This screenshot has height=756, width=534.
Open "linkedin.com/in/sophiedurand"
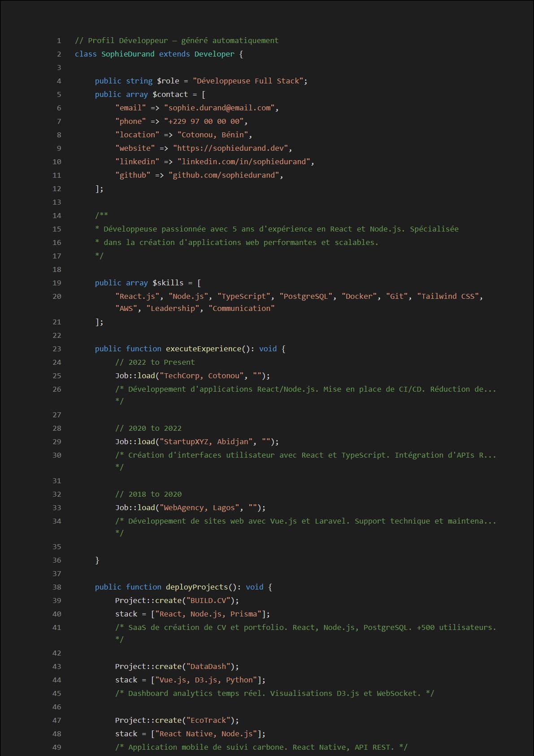[244, 162]
